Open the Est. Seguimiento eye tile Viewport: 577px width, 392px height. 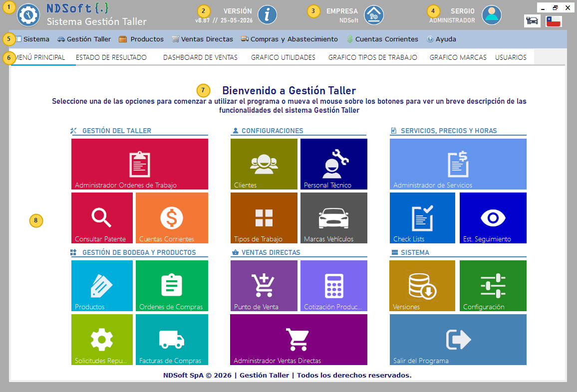point(493,218)
